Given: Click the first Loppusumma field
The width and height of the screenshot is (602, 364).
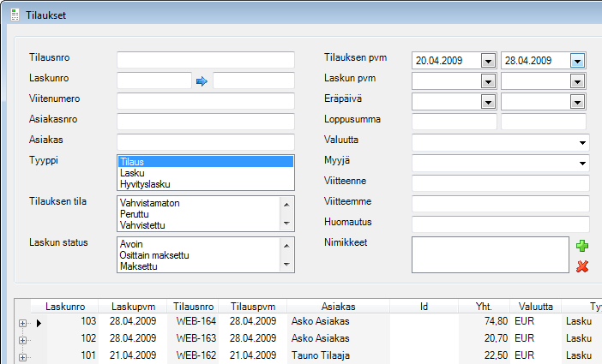Looking at the screenshot, I should 455,122.
